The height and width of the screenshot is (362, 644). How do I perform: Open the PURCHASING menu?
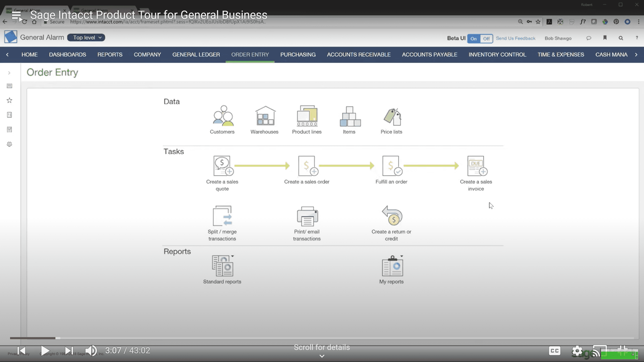click(x=298, y=54)
